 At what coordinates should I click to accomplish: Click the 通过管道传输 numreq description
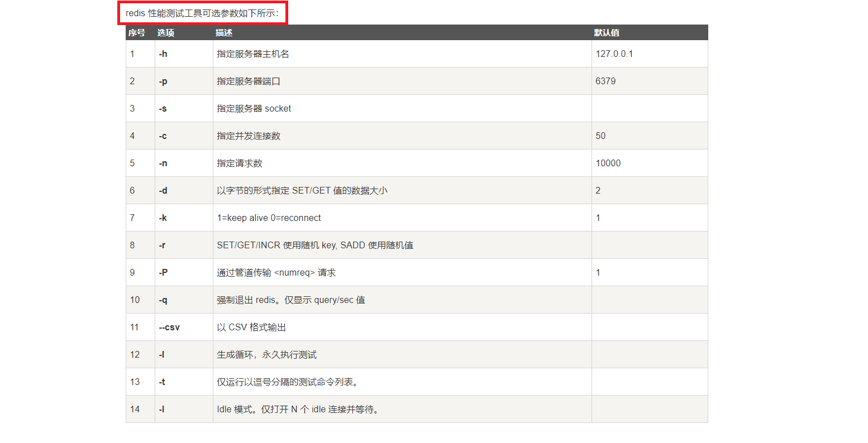click(x=276, y=273)
